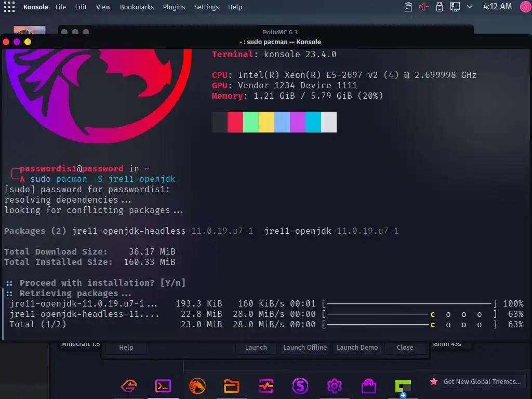Open the File menu
This screenshot has width=532, height=399.
coord(61,7)
